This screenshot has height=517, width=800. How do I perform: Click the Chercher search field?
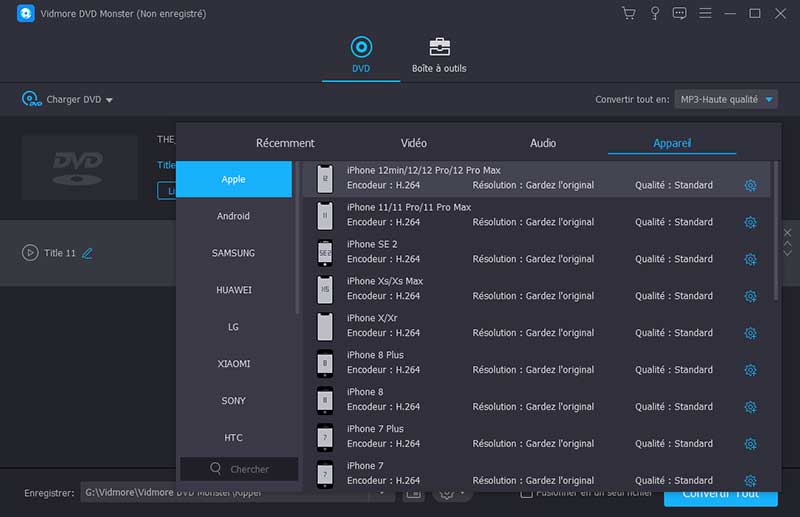click(x=239, y=469)
